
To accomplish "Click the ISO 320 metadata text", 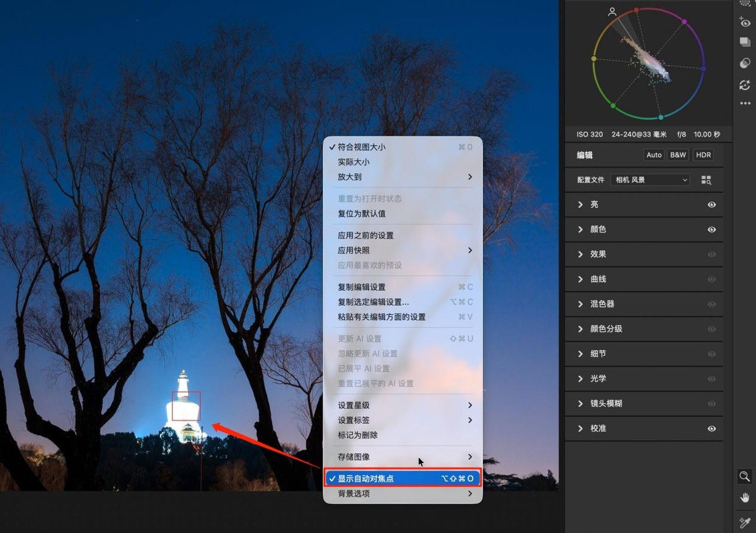I will tap(590, 134).
